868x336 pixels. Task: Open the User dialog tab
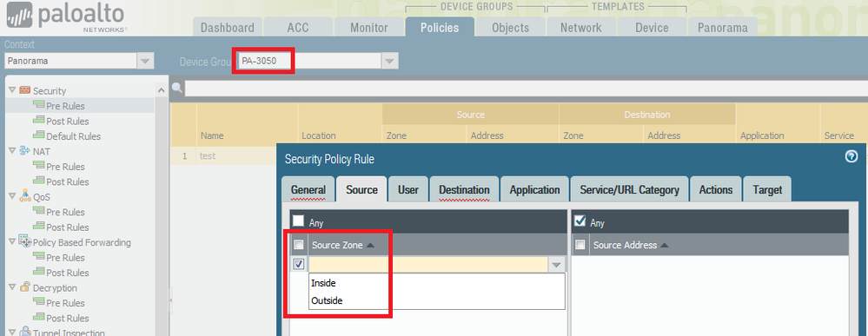coord(408,189)
